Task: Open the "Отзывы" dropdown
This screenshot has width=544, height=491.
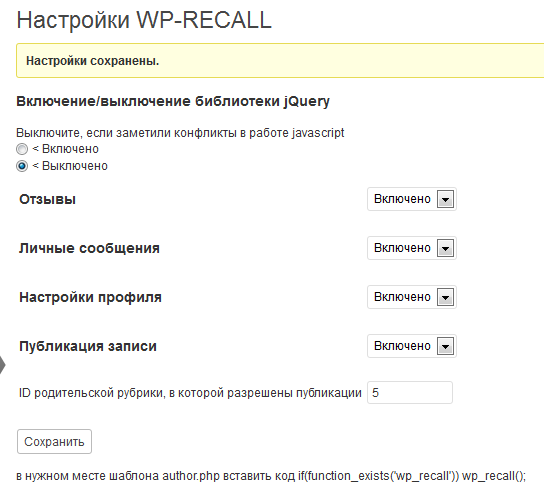Action: click(x=412, y=199)
